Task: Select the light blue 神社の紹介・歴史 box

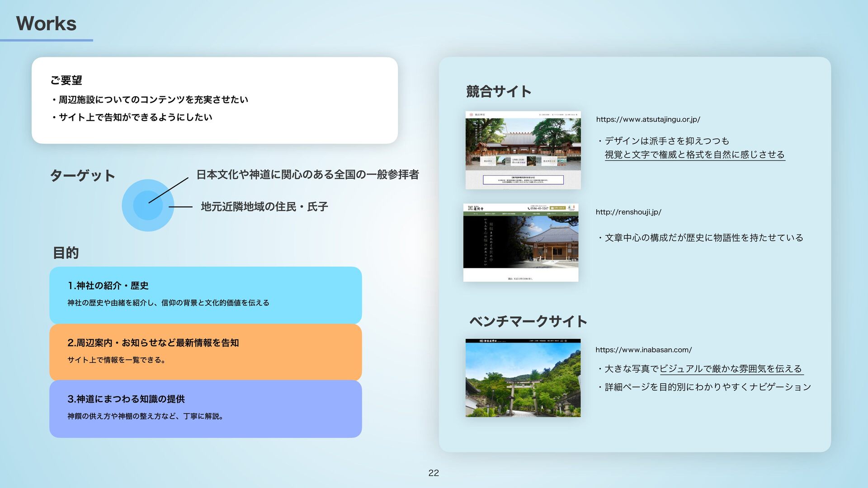Action: click(205, 295)
